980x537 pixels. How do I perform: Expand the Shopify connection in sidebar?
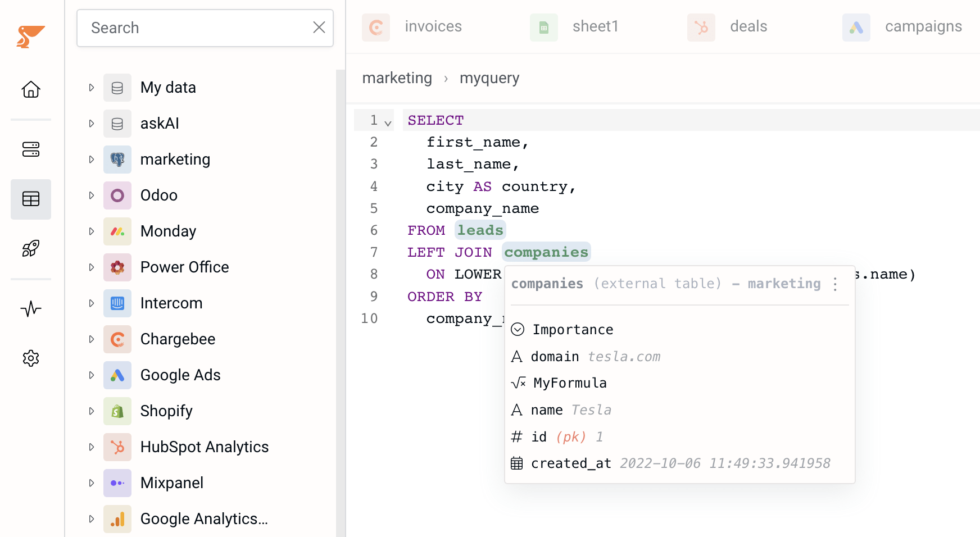coord(91,411)
